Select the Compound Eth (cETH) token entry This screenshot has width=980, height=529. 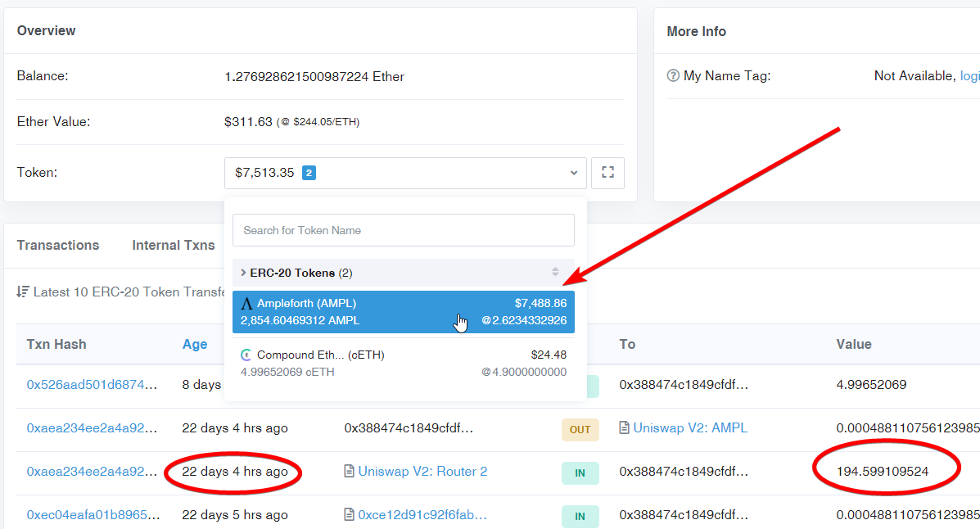[404, 364]
